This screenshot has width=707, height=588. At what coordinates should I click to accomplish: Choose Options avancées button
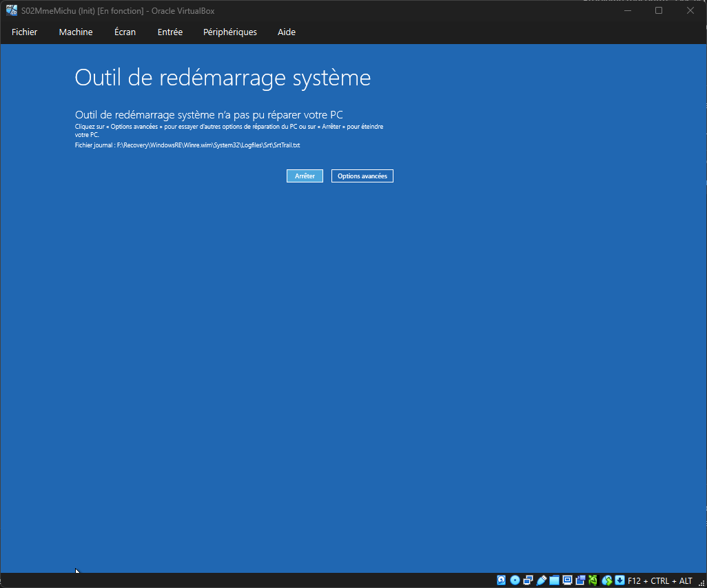362,176
